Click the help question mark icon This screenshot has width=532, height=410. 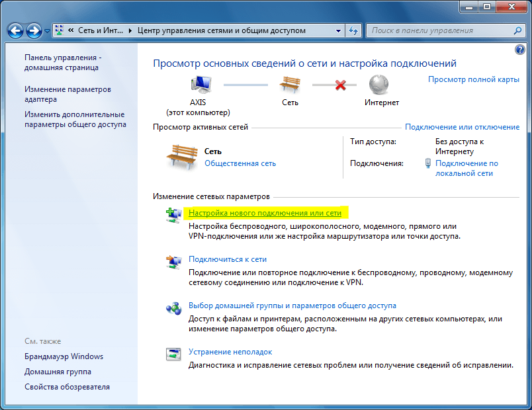pyautogui.click(x=519, y=50)
